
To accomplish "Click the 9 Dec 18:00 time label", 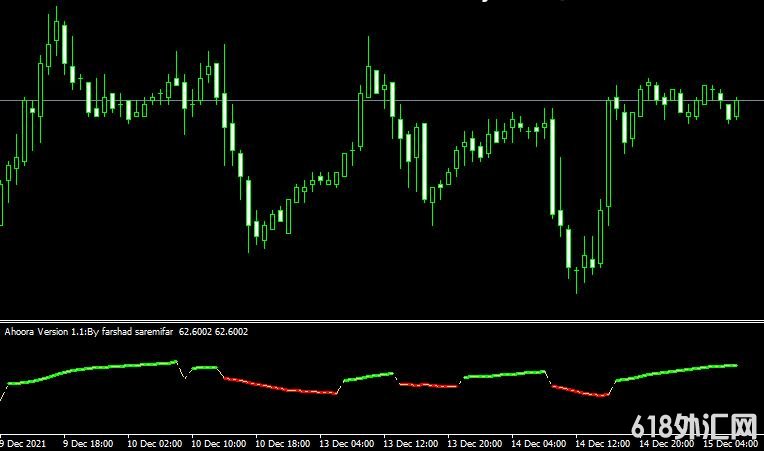I will click(88, 442).
